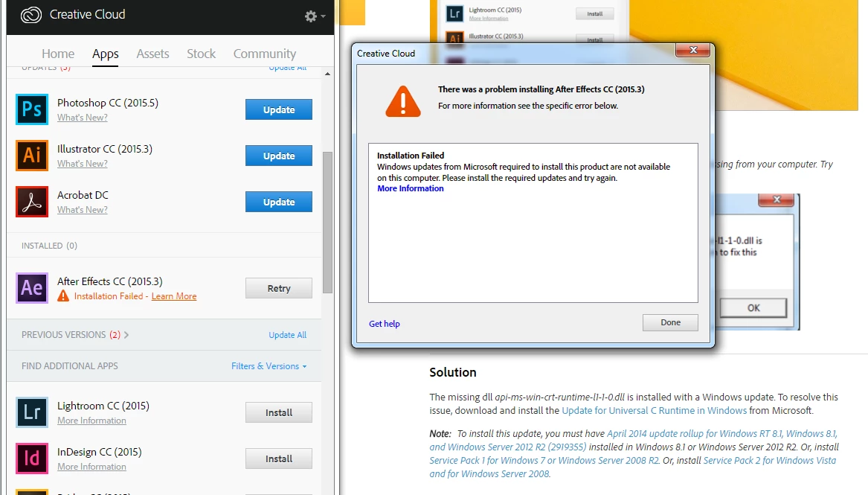This screenshot has height=495, width=868.
Task: Click the Installation Failed heading in dialog
Action: pos(410,156)
